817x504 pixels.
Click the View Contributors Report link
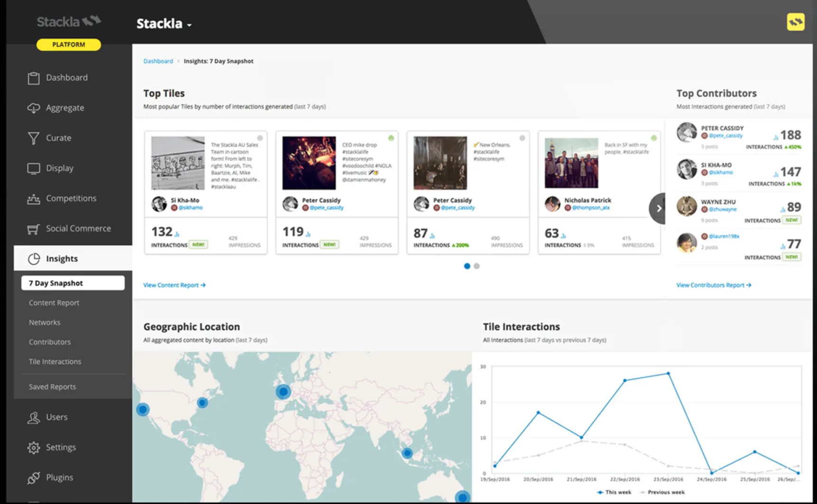714,285
